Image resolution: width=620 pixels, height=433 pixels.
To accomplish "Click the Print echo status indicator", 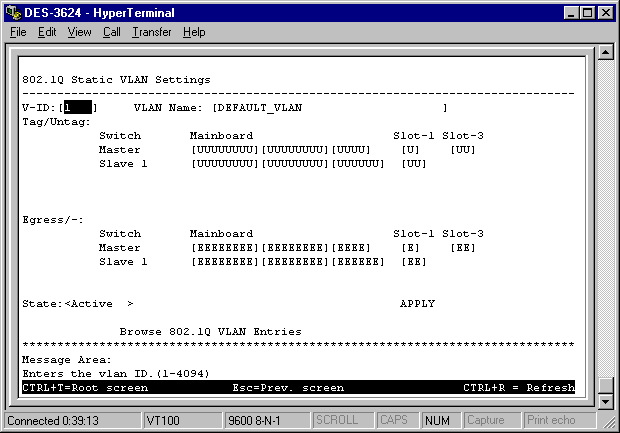I will click(552, 420).
